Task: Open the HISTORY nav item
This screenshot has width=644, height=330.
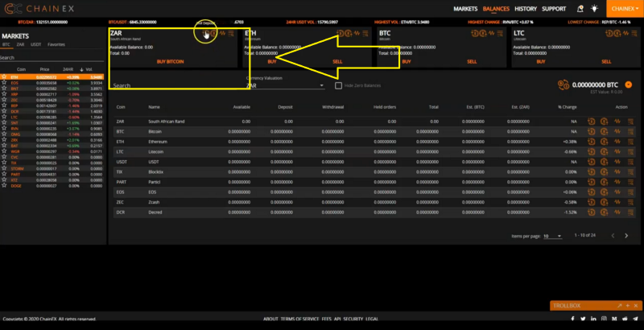Action: coord(526,9)
